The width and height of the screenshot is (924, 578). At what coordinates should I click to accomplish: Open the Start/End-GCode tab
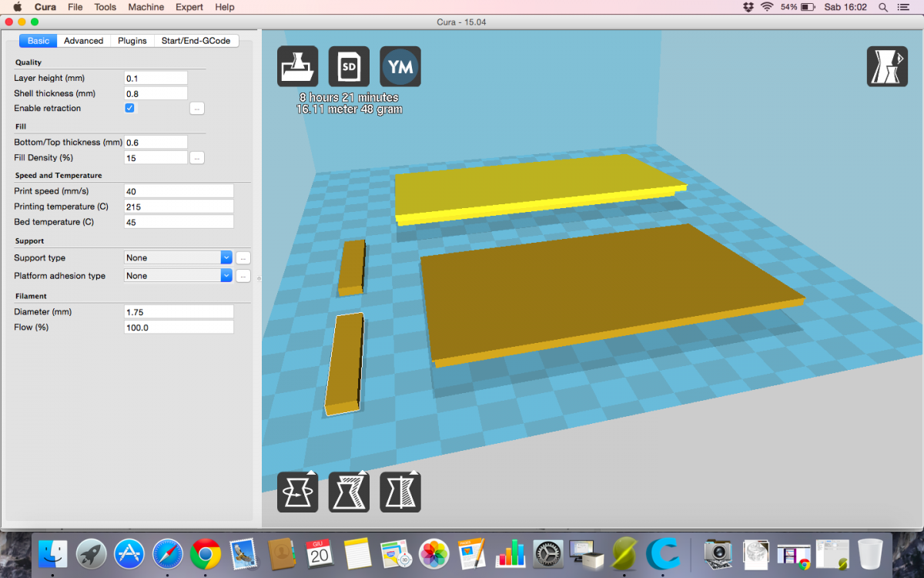[196, 41]
